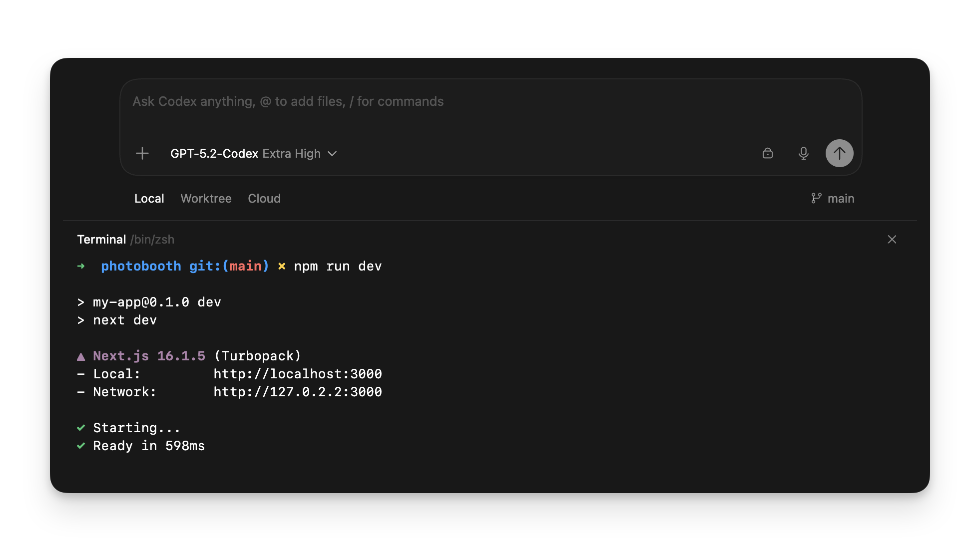Open the Network address 127.0.2.2:3000
The height and width of the screenshot is (551, 980).
298,392
